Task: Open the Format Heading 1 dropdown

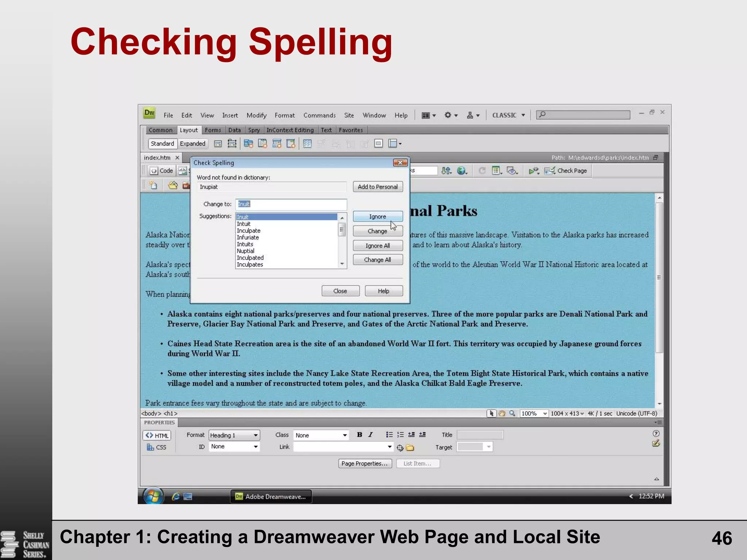Action: [234, 435]
